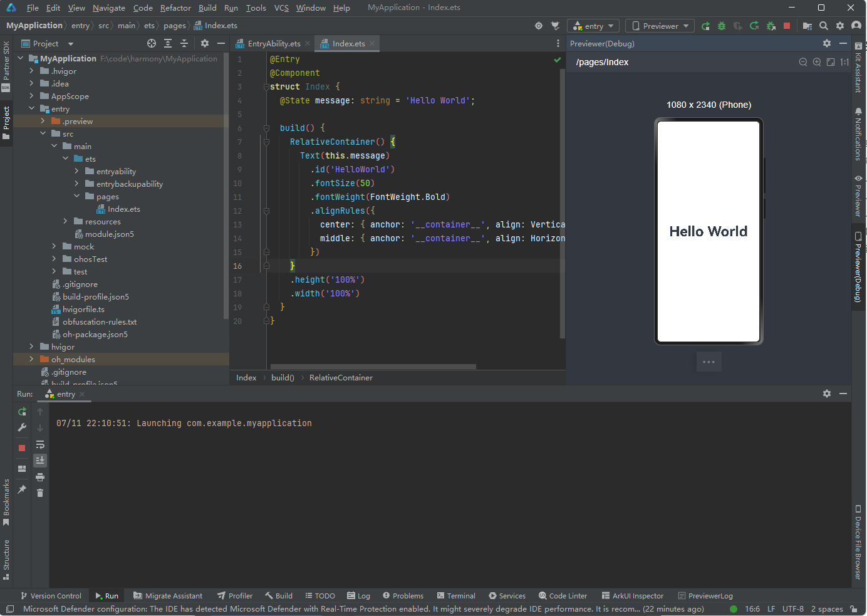Toggle scroll to end in Run console

[40, 461]
